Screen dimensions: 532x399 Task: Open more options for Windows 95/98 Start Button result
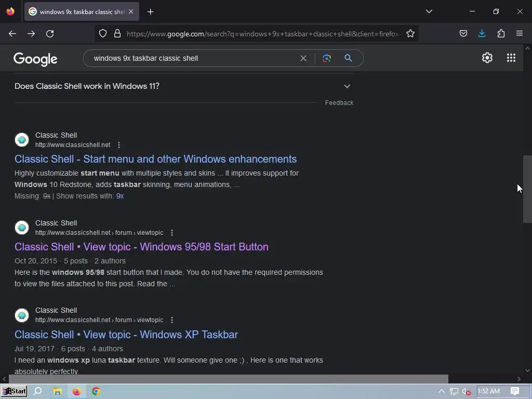pos(172,233)
